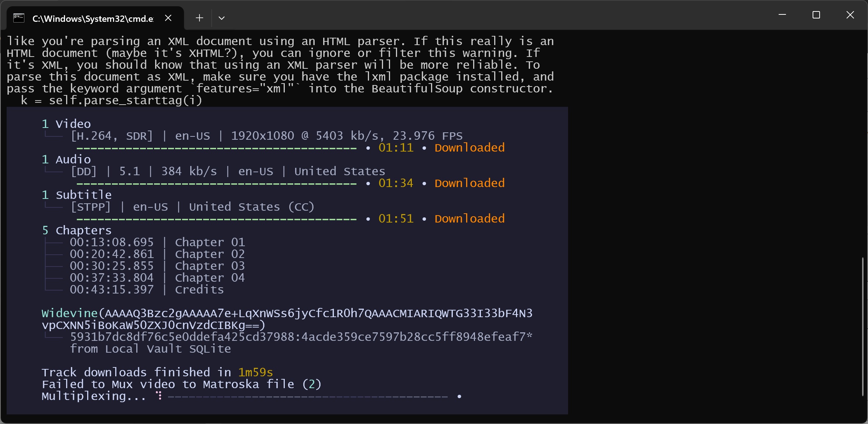868x424 pixels.
Task: Click the Audio track progress bar
Action: click(x=216, y=184)
